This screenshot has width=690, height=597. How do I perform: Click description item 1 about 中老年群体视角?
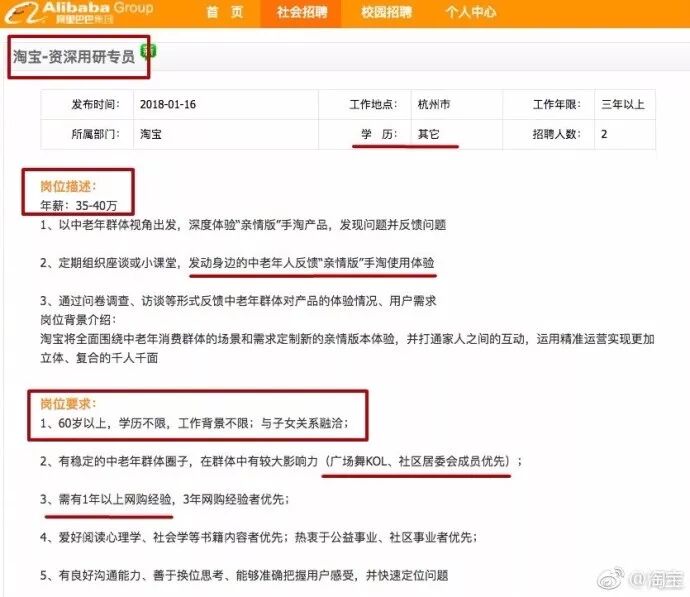243,225
